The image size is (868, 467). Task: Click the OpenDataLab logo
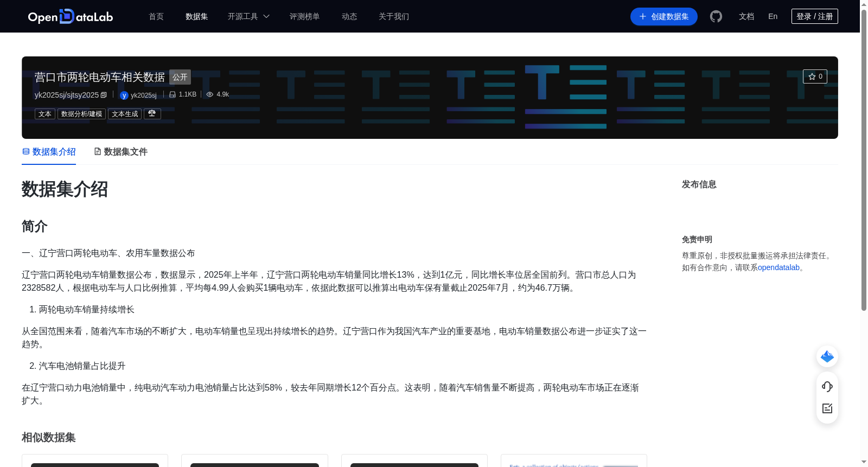[71, 16]
